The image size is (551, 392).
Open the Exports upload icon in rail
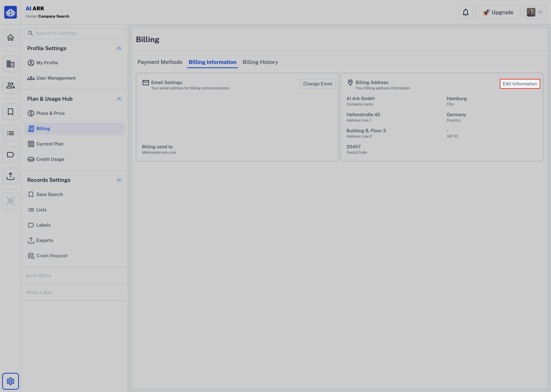coord(10,176)
